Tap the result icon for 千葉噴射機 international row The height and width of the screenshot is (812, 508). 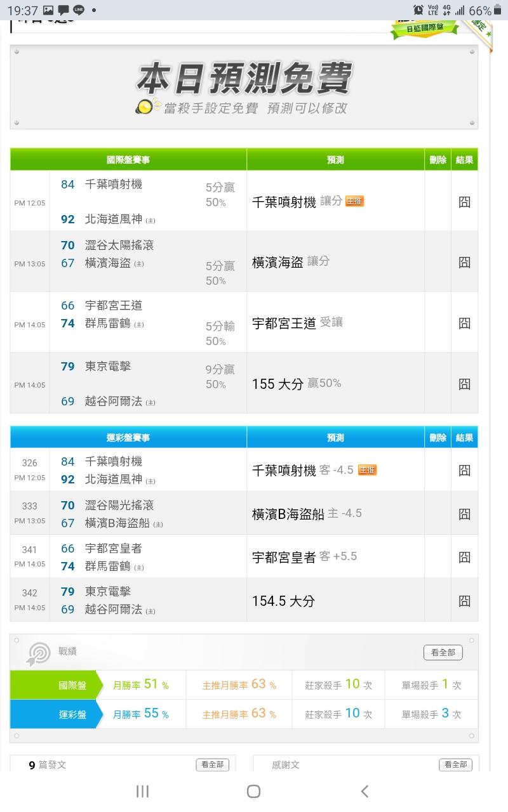464,202
